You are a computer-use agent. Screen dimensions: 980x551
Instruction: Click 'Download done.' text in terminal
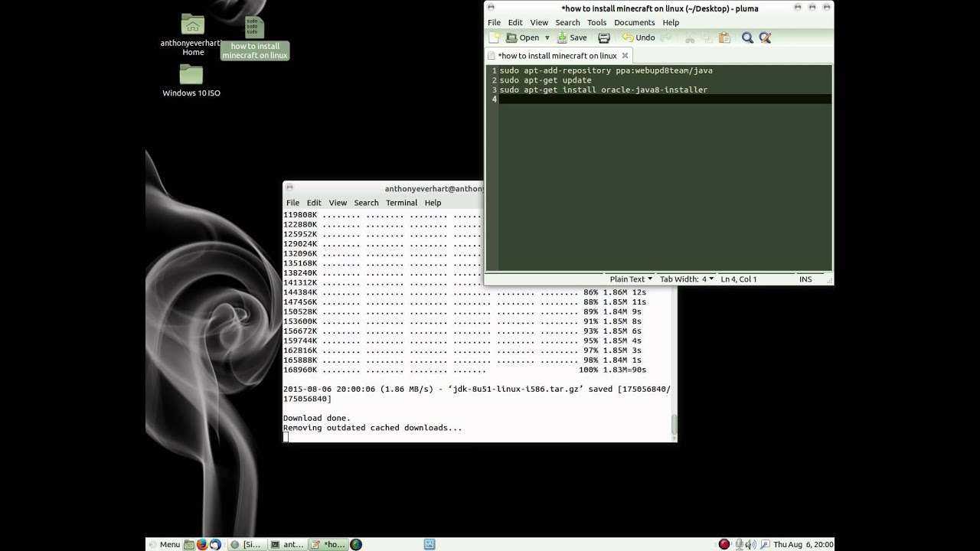pos(317,418)
